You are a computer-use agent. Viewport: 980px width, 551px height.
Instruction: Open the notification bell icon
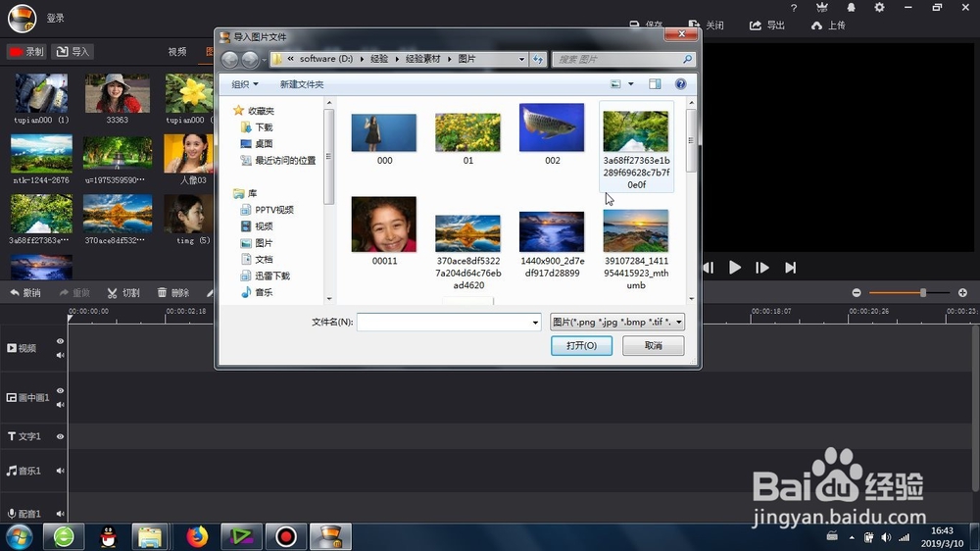point(852,8)
